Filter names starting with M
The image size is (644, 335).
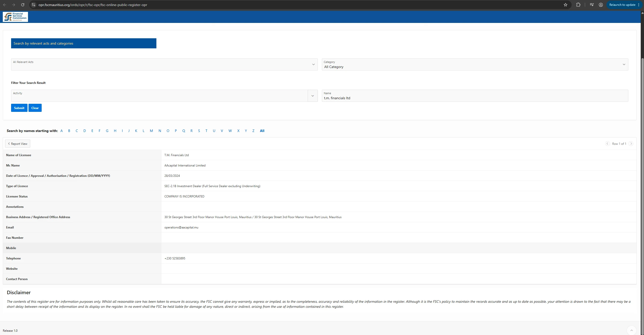[151, 131]
